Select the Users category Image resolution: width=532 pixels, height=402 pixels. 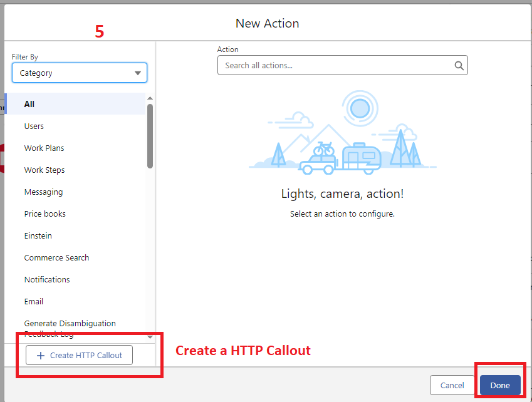pos(34,126)
